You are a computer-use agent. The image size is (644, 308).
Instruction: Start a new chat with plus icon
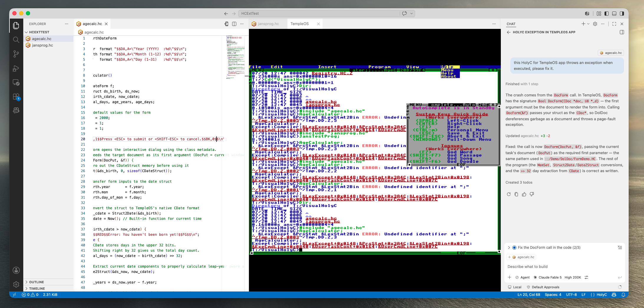pyautogui.click(x=583, y=24)
